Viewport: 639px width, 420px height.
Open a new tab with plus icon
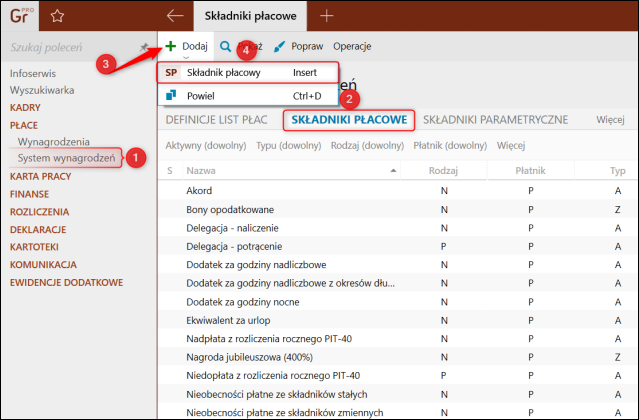(x=326, y=16)
